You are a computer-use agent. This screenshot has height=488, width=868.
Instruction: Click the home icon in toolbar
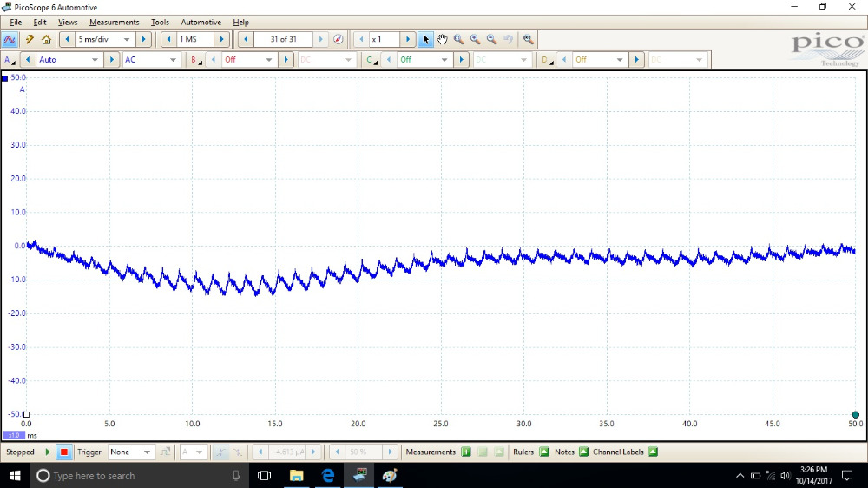tap(46, 39)
